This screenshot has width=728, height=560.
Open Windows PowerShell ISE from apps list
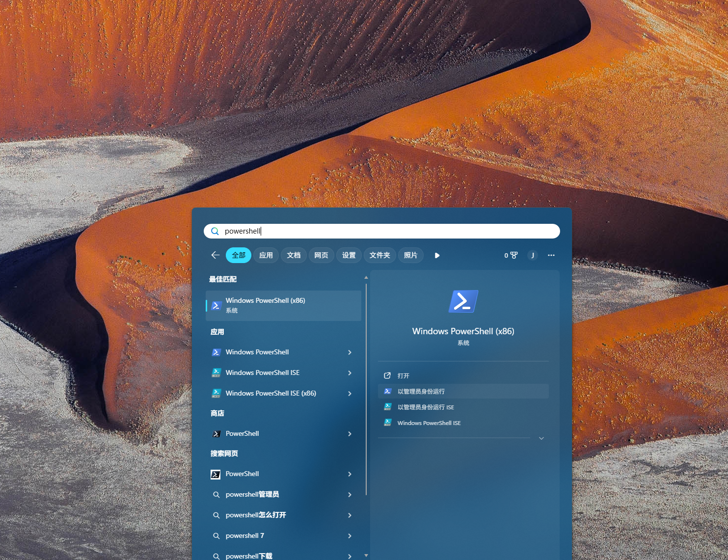263,373
